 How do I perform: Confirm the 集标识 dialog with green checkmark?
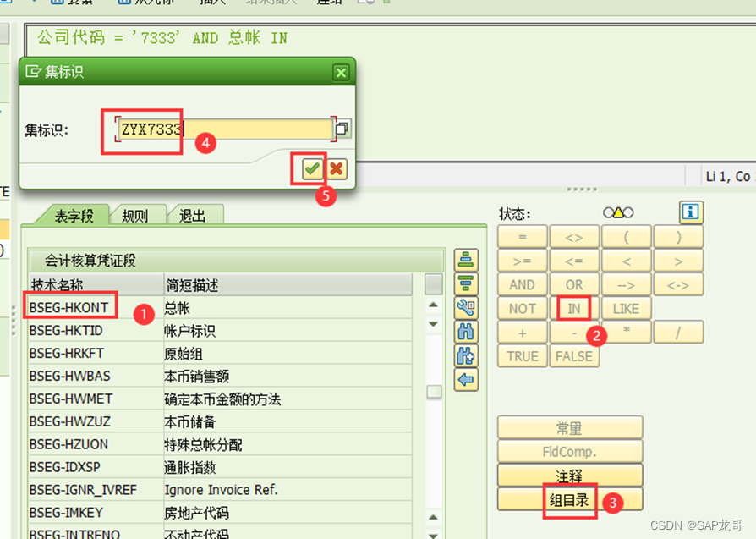click(x=310, y=168)
